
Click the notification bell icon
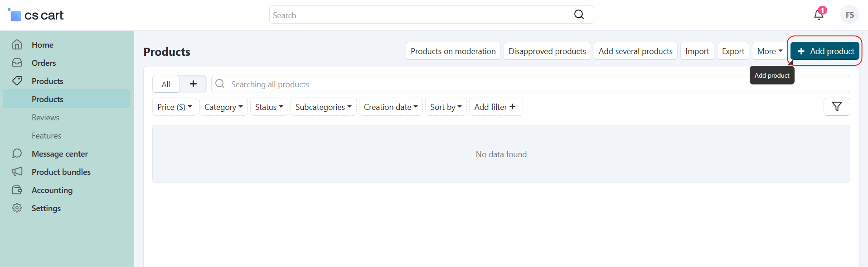point(819,15)
